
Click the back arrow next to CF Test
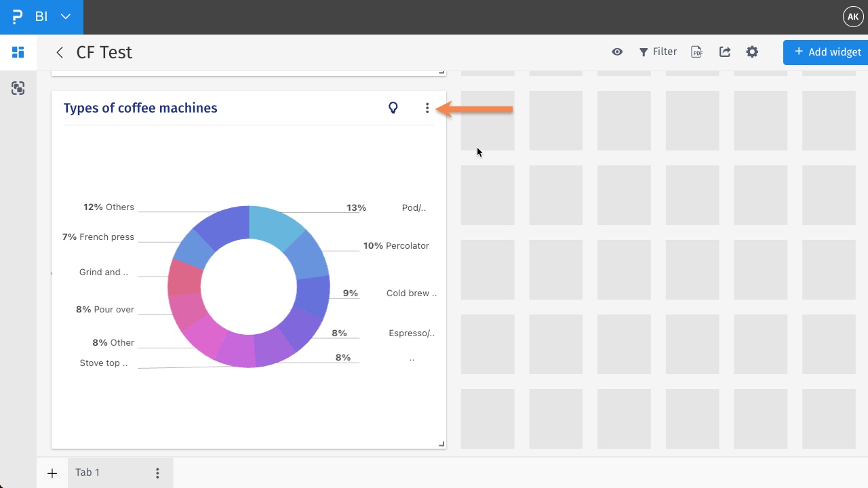click(x=60, y=52)
